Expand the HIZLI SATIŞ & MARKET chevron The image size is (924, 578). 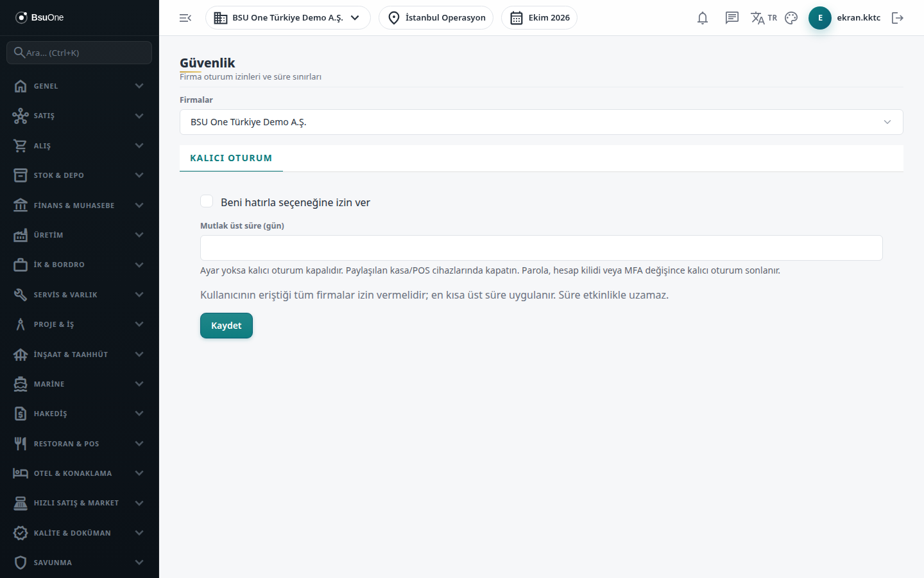click(139, 503)
